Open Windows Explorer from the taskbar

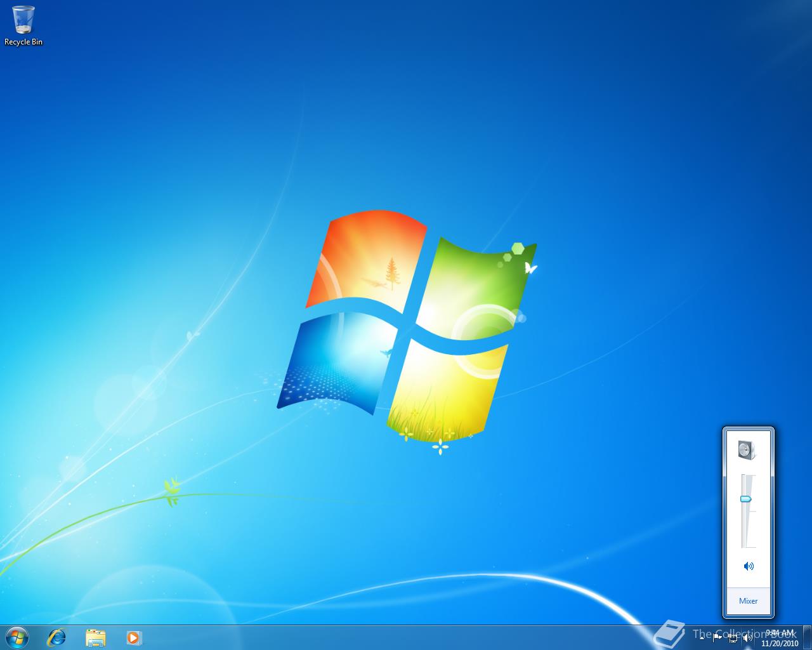[x=95, y=637]
